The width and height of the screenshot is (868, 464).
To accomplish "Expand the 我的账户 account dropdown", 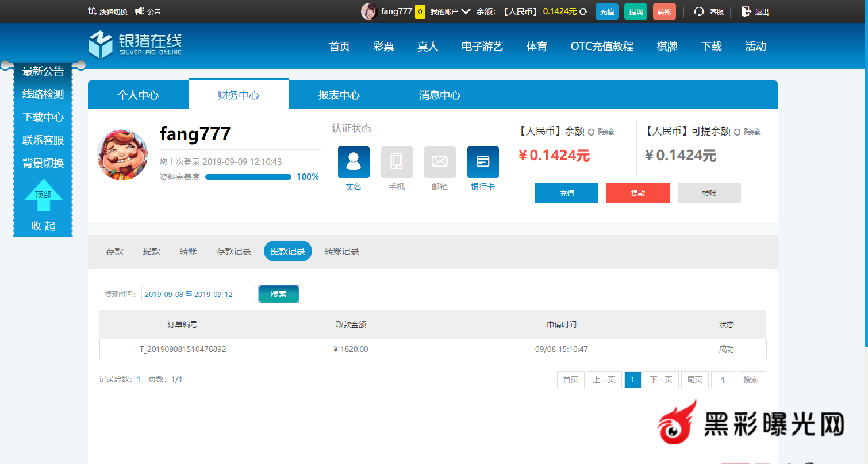I will coord(466,11).
